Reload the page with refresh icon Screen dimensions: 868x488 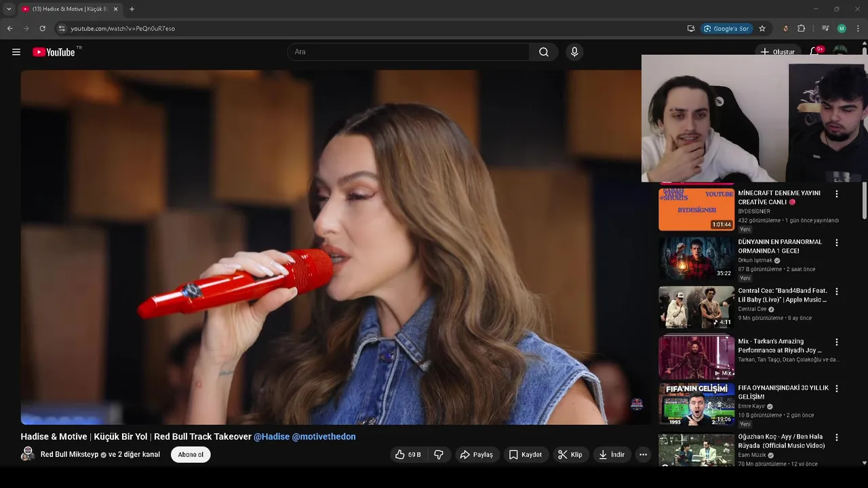pyautogui.click(x=42, y=28)
